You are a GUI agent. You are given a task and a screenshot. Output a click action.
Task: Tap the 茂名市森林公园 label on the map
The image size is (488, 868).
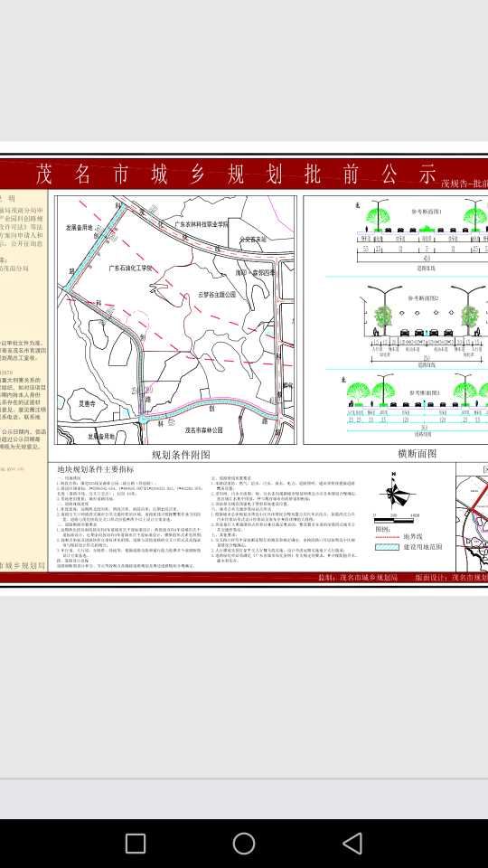[x=204, y=429]
